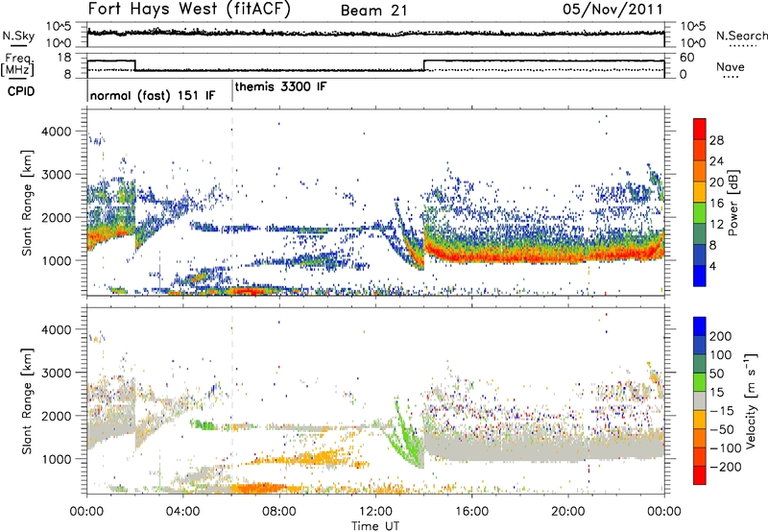Viewport: 768px width, 532px height.
Task: Click the 'Velocity [m s-1]' color bar label
Action: click(x=750, y=400)
